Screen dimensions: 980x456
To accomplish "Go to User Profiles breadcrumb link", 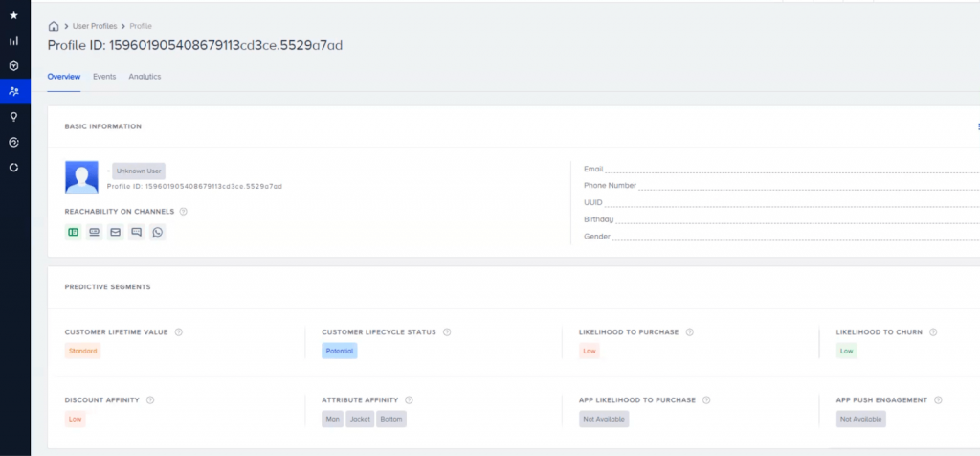I will 95,26.
